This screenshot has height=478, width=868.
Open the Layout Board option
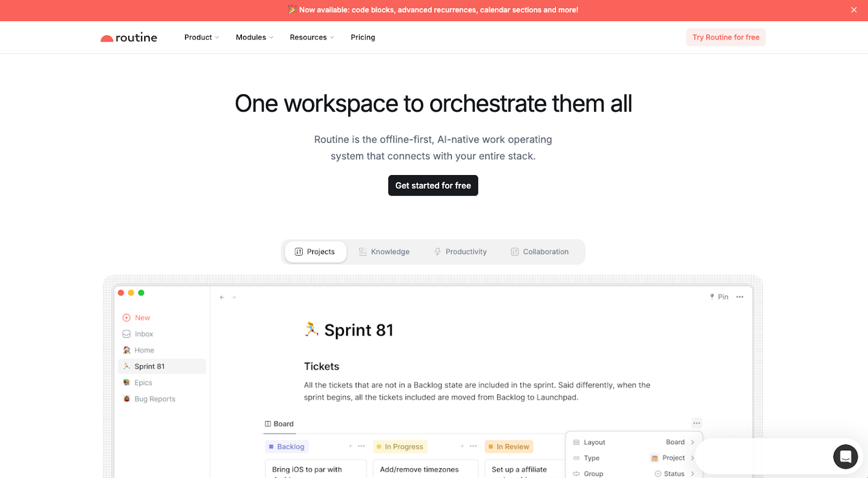click(x=634, y=442)
